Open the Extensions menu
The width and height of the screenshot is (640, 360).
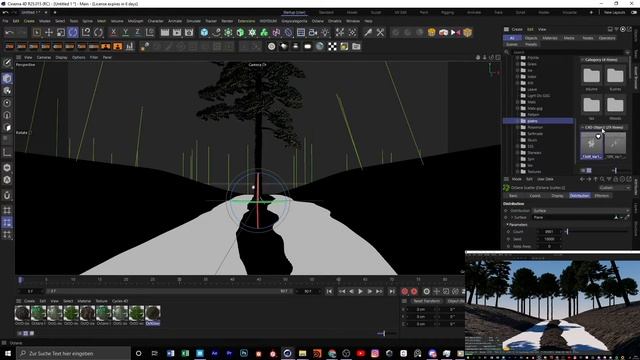(246, 21)
